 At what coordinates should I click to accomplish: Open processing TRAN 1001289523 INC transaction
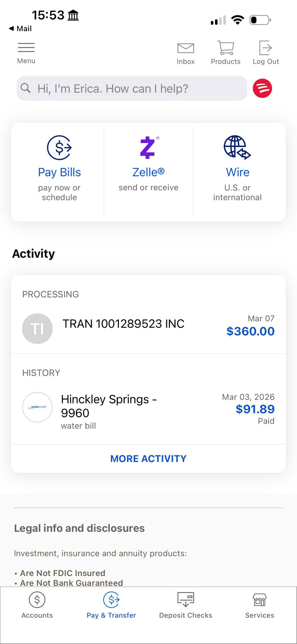click(123, 324)
